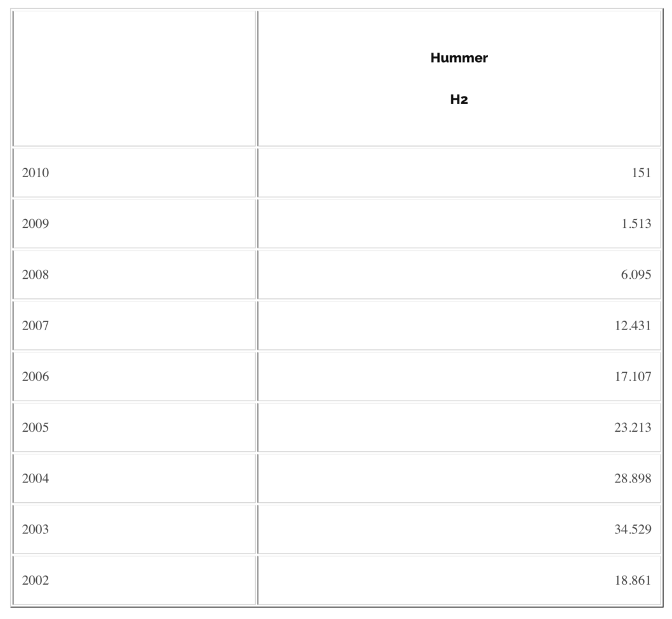Click the 18.861 value cell
The height and width of the screenshot is (619, 672).
coord(633,580)
